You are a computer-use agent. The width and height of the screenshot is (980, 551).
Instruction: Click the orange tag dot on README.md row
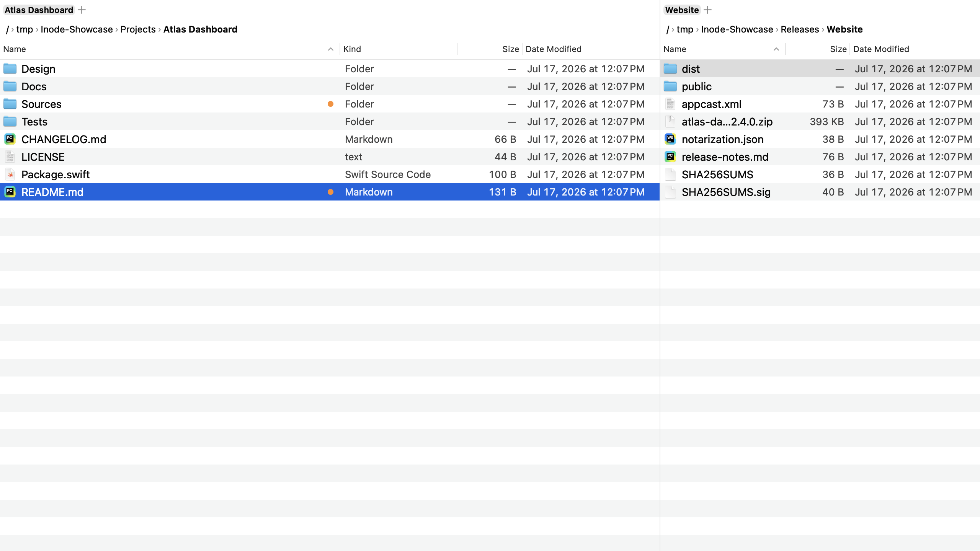click(330, 192)
